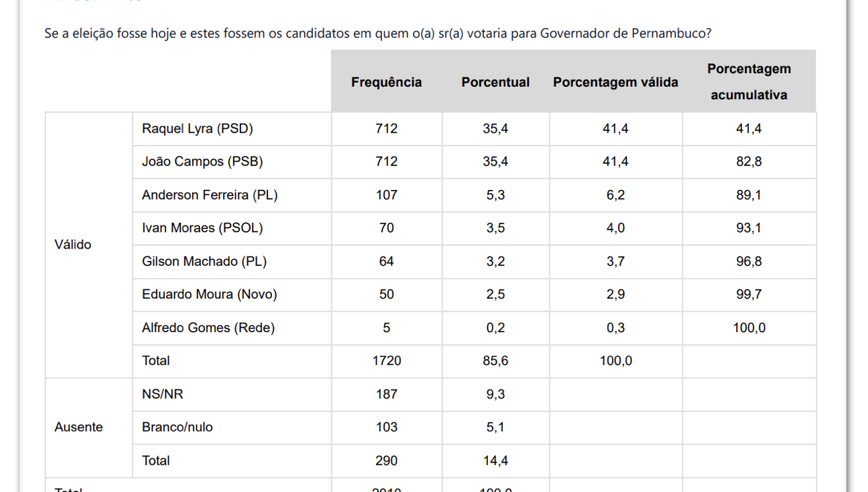868x492 pixels.
Task: Click the 187 frequency cell for NS/NR
Action: point(386,394)
